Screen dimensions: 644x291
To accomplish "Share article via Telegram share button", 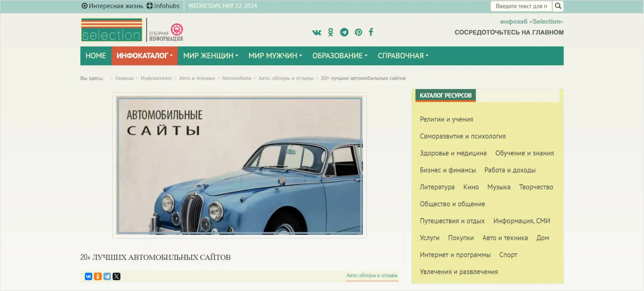I will click(107, 276).
